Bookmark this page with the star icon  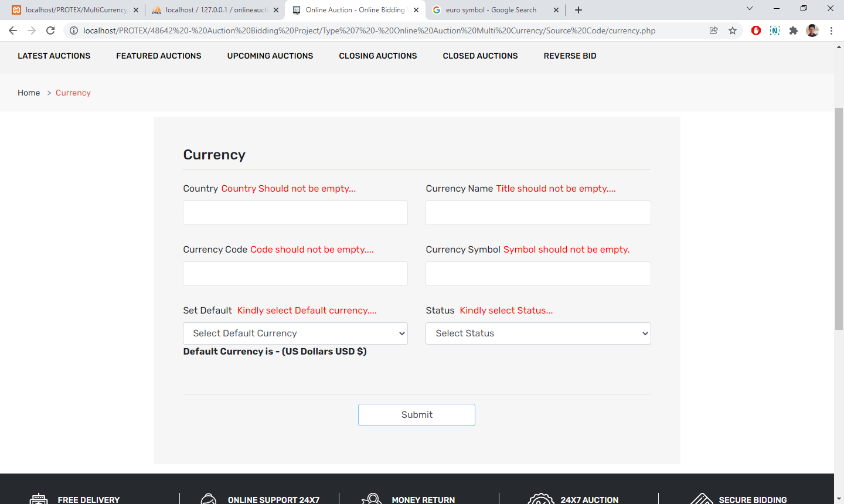point(733,30)
